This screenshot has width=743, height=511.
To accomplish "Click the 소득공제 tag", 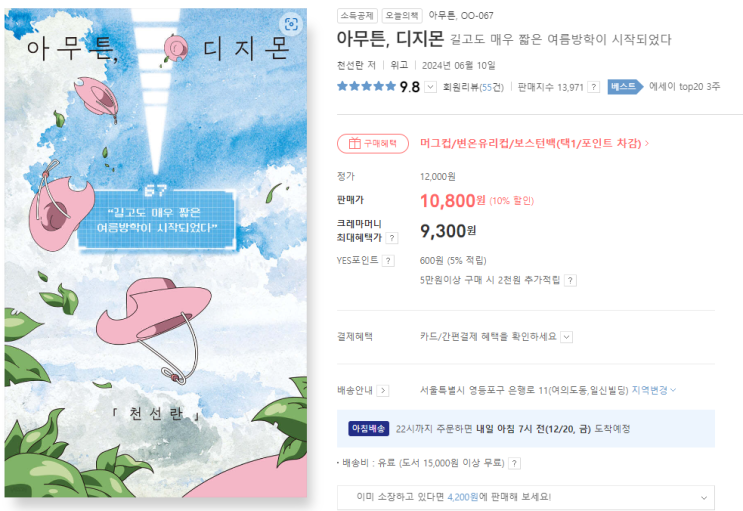I will tap(357, 16).
